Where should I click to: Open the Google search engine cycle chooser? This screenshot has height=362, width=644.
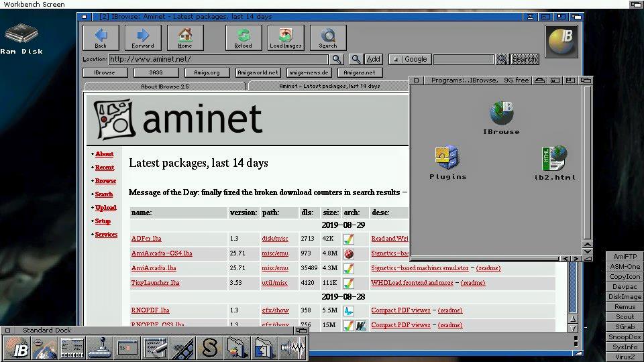pos(410,60)
